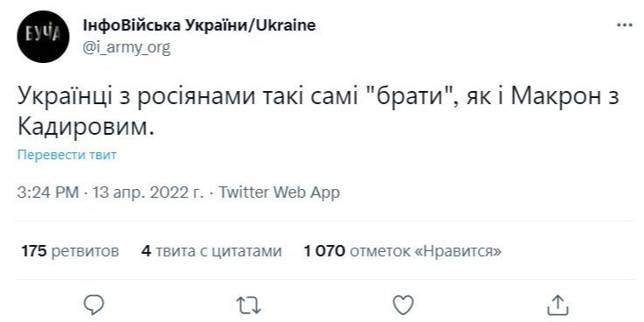Screen dimensions: 644x322
Task: Like the tweet with the heart icon
Action: tap(404, 305)
